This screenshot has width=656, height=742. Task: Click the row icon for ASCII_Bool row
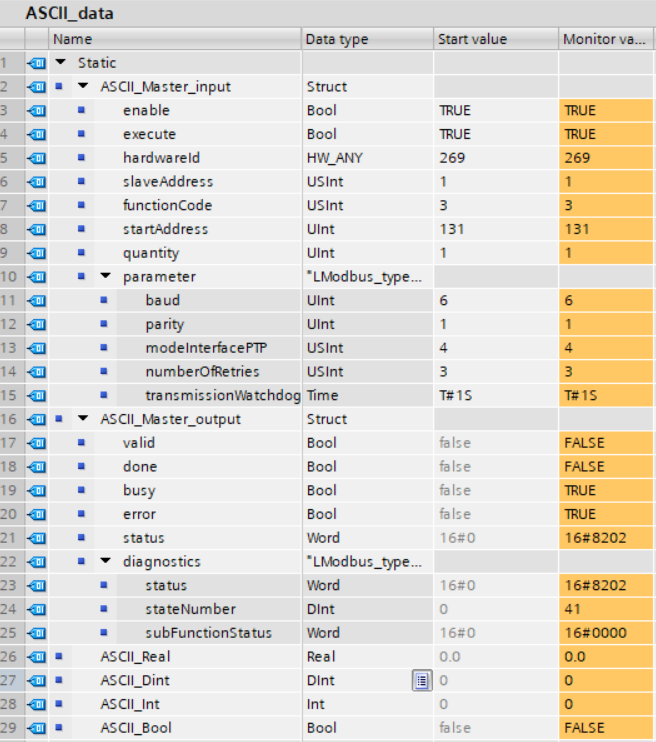(x=37, y=728)
